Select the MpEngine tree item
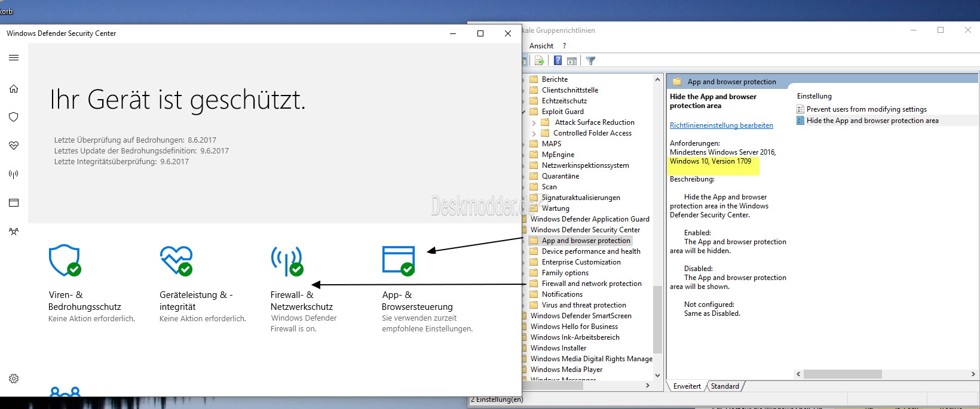Image resolution: width=980 pixels, height=409 pixels. (x=558, y=155)
